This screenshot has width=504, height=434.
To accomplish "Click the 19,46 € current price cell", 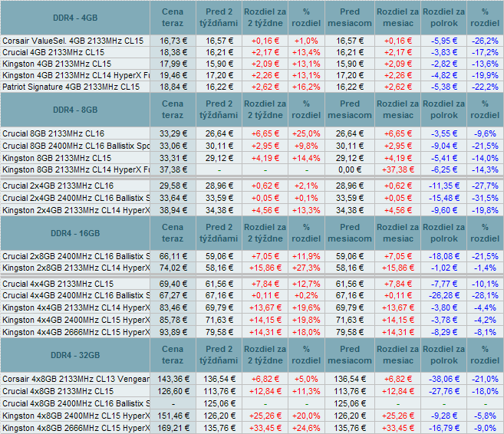I will (x=173, y=75).
